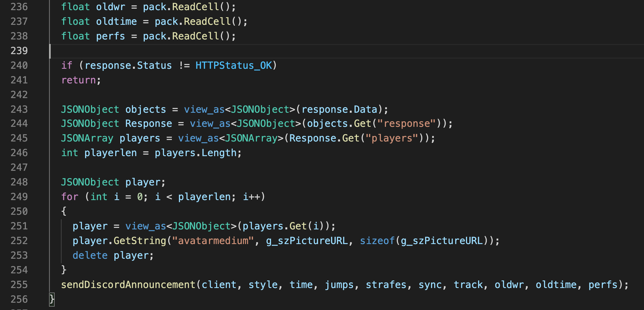Click line number 239 in the gutter
The height and width of the screenshot is (310, 644).
pyautogui.click(x=19, y=50)
